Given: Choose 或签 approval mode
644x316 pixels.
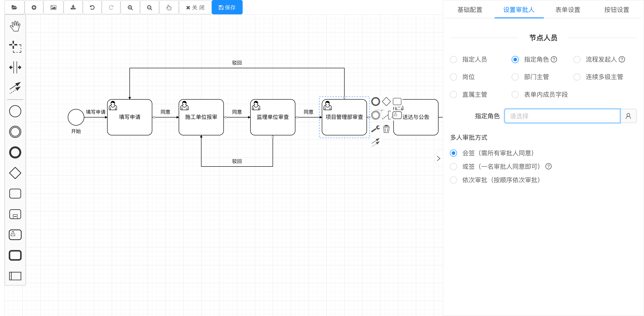Looking at the screenshot, I should click(453, 167).
